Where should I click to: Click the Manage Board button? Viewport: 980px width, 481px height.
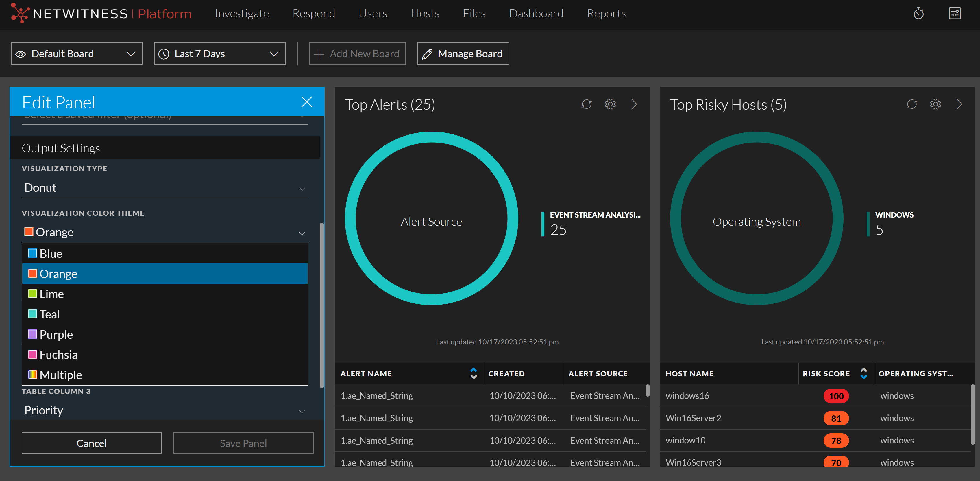point(463,54)
